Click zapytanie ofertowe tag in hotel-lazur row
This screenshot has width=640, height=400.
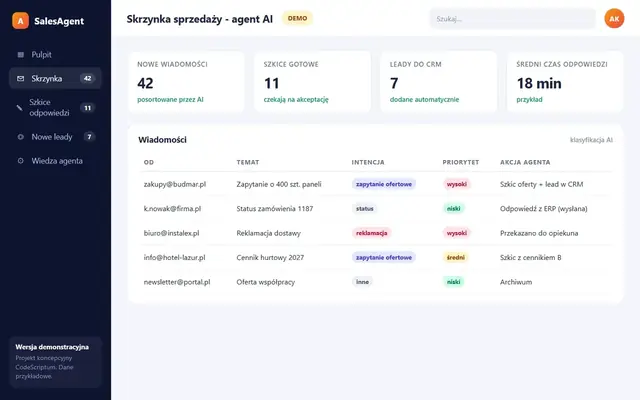click(384, 258)
